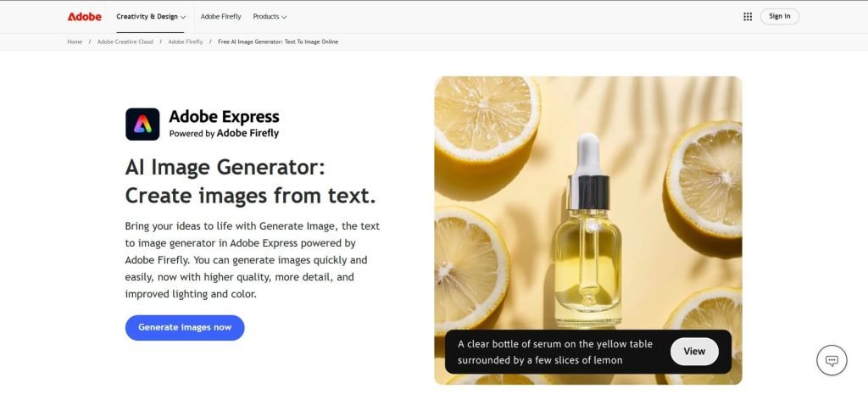Open Adobe Firefly in the top navigation
This screenshot has height=394, width=868.
point(221,17)
